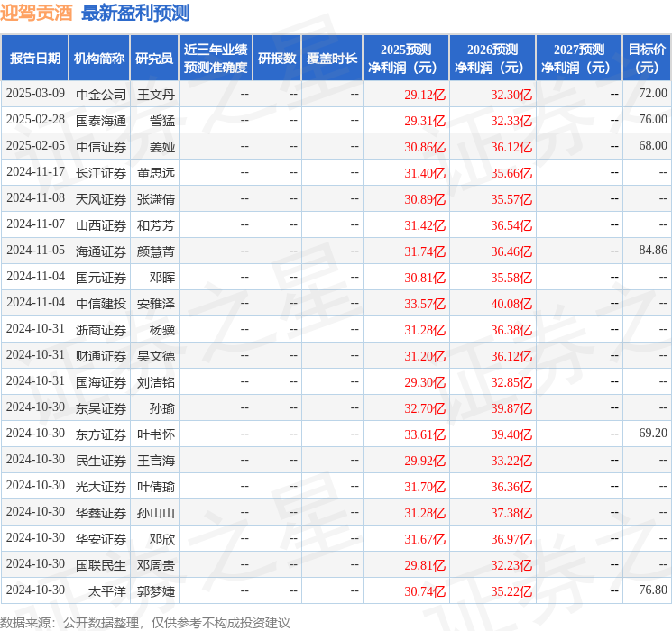Click the 覆盖时长 column header
672x631 pixels.
click(332, 59)
